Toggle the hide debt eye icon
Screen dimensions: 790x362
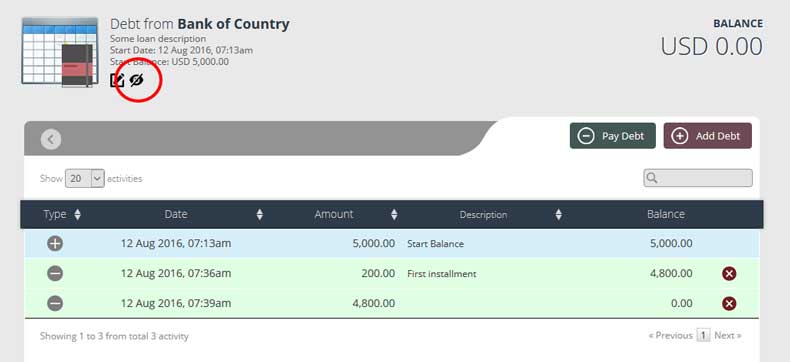pos(137,80)
